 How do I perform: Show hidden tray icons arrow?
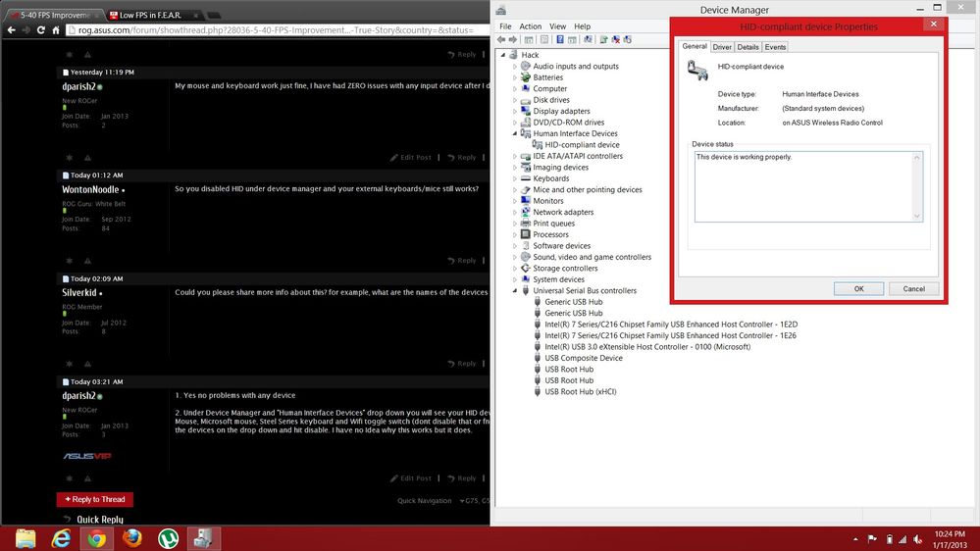855,539
